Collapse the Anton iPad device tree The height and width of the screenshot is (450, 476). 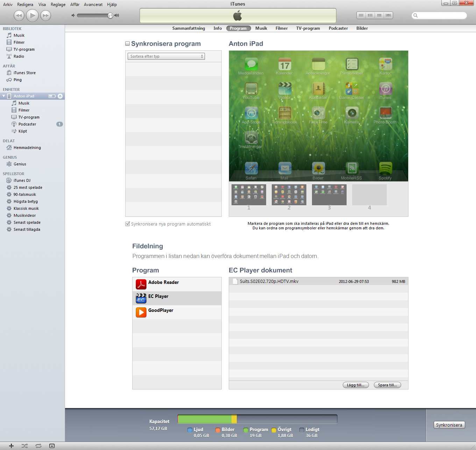coord(4,96)
